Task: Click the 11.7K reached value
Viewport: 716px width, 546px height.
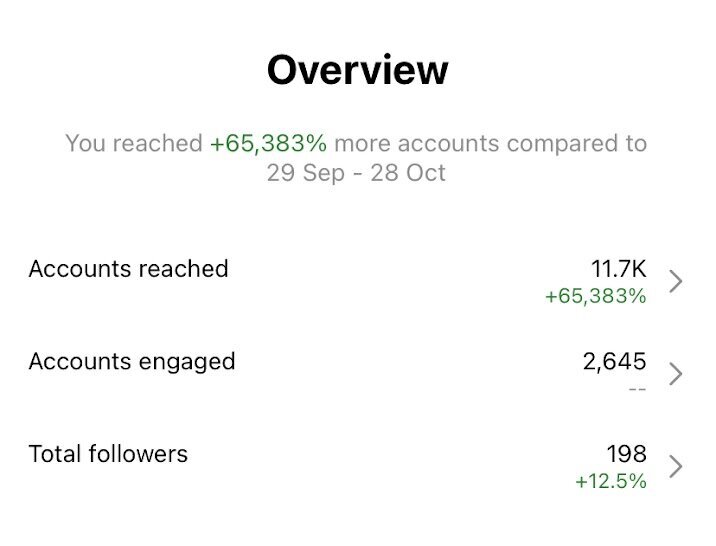Action: pyautogui.click(x=619, y=268)
